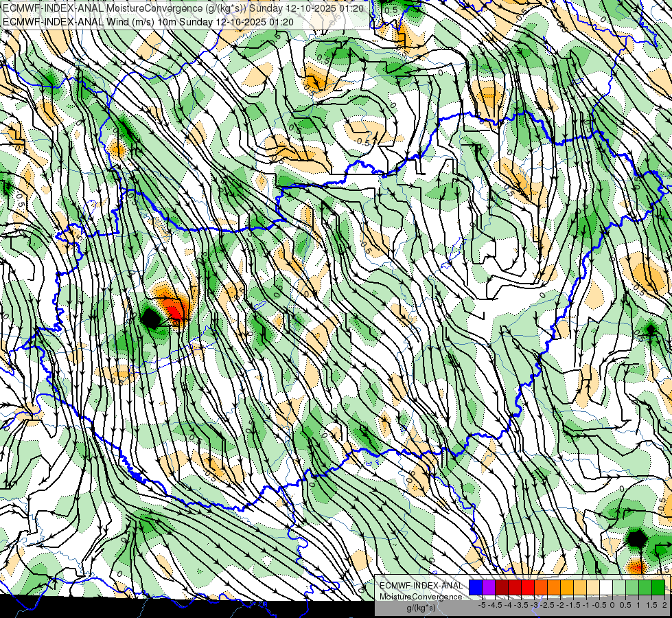Click the -5 tick label in the legend
672x618 pixels.
(x=482, y=606)
